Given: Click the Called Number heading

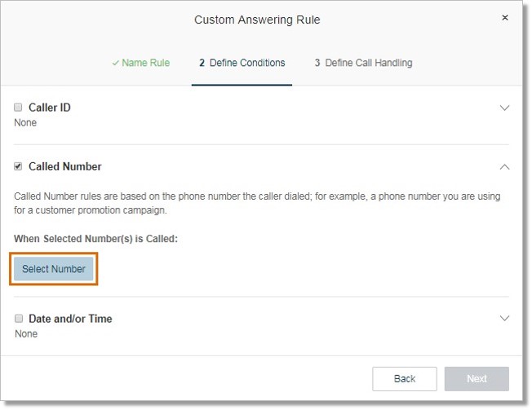Looking at the screenshot, I should [64, 167].
